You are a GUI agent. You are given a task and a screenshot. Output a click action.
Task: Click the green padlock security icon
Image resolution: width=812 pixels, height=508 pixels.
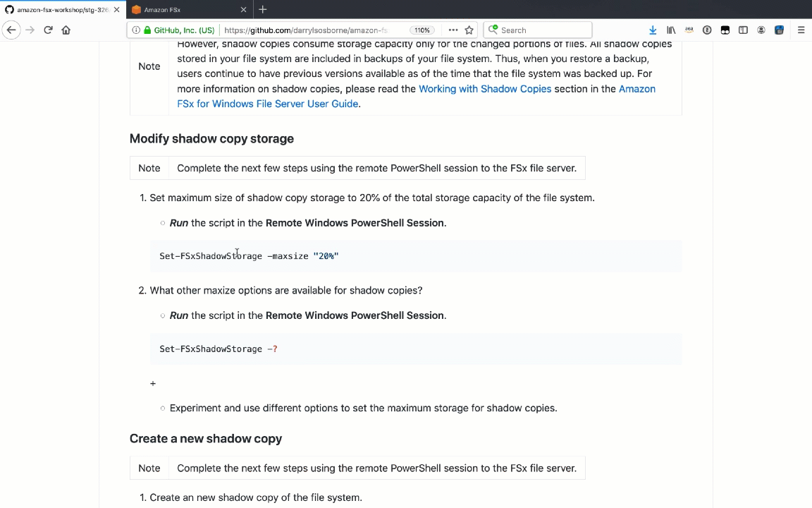[x=147, y=30]
